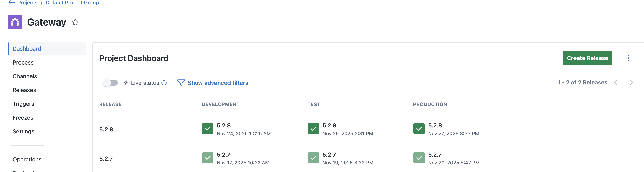This screenshot has height=172, width=644.
Task: Click the previous page chevron
Action: (616, 83)
